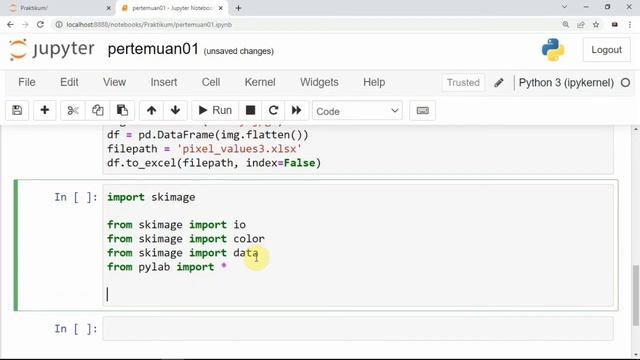This screenshot has width=640, height=360.
Task: Click the df.to_excel line of code
Action: point(214,163)
